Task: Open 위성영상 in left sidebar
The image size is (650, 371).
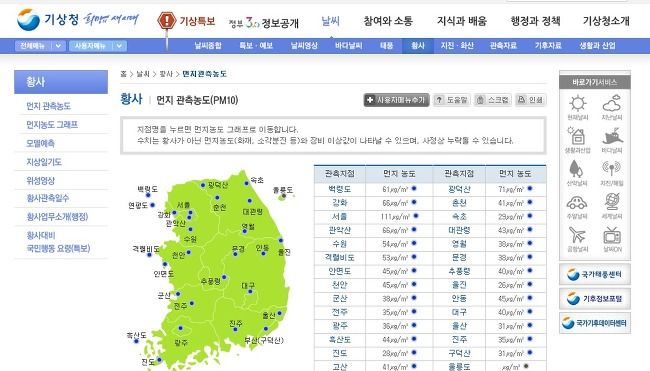Action: pos(41,181)
